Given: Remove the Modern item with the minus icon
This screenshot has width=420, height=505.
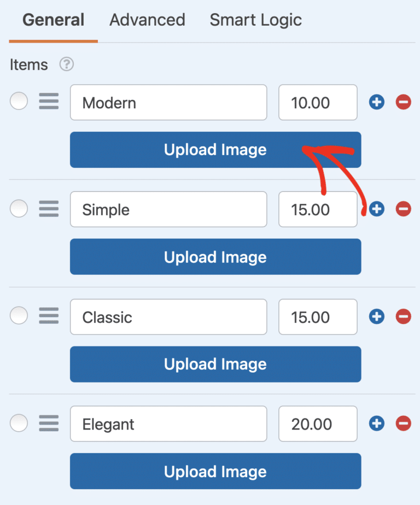Looking at the screenshot, I should pos(403,102).
